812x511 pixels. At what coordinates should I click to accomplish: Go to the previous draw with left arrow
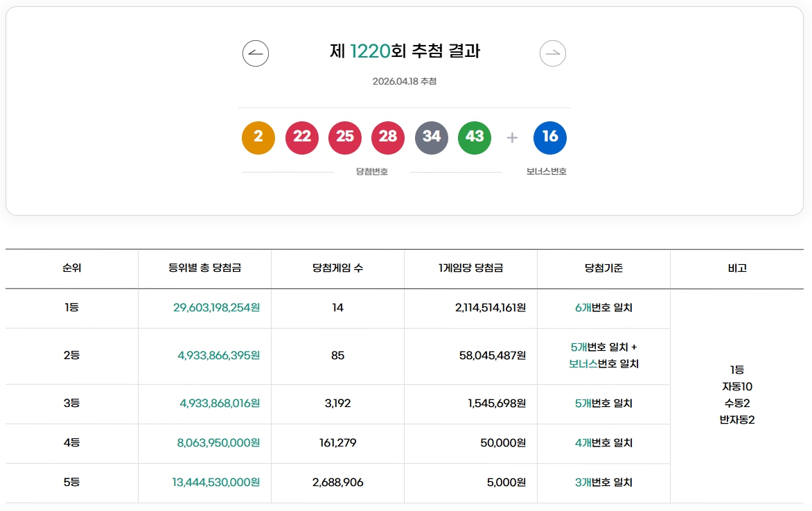255,53
